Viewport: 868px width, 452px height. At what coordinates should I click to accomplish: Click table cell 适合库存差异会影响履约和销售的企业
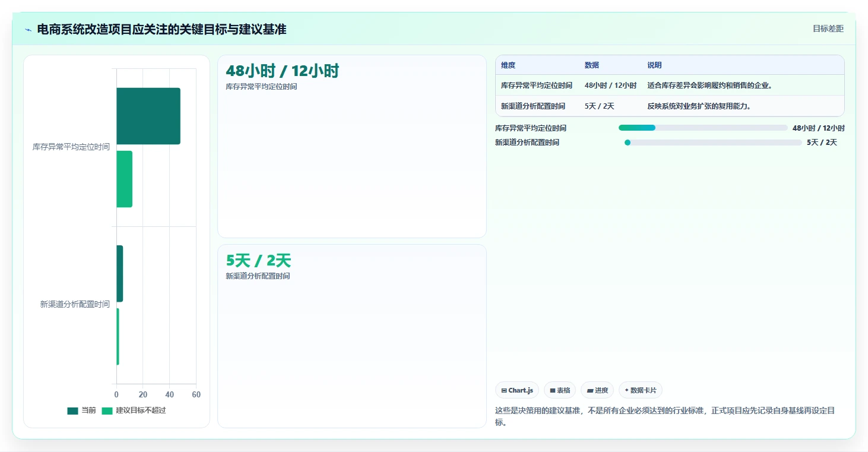[710, 86]
